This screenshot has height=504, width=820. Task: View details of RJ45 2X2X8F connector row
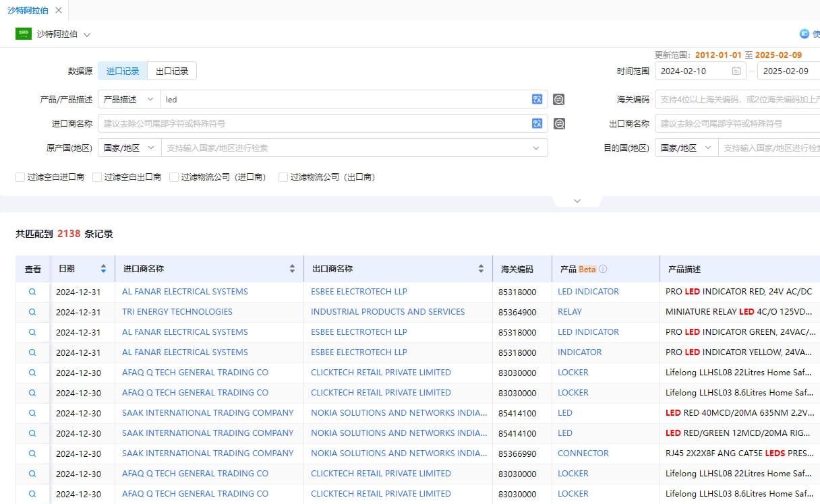click(32, 453)
